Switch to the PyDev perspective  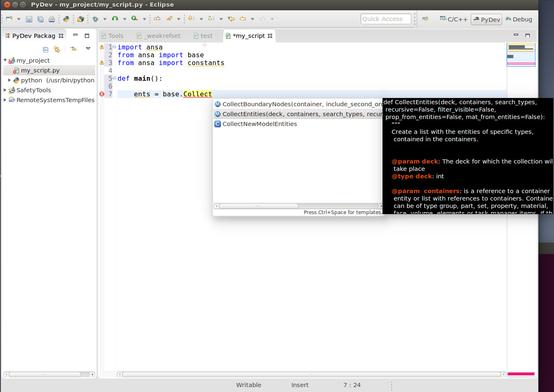coord(486,19)
